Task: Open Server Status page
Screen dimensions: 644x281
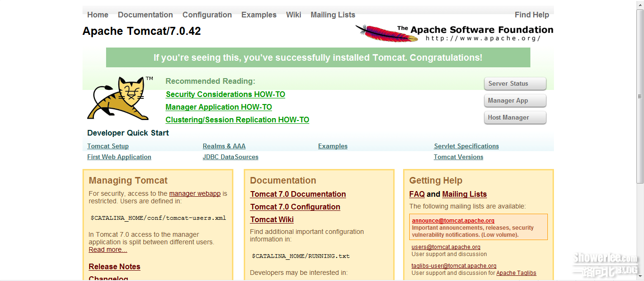Action: tap(515, 83)
